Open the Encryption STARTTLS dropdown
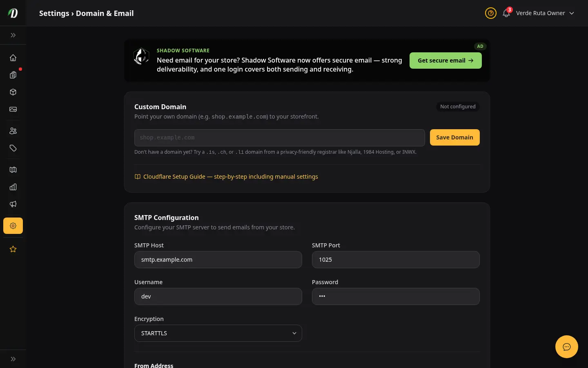The image size is (588, 368). [x=218, y=333]
